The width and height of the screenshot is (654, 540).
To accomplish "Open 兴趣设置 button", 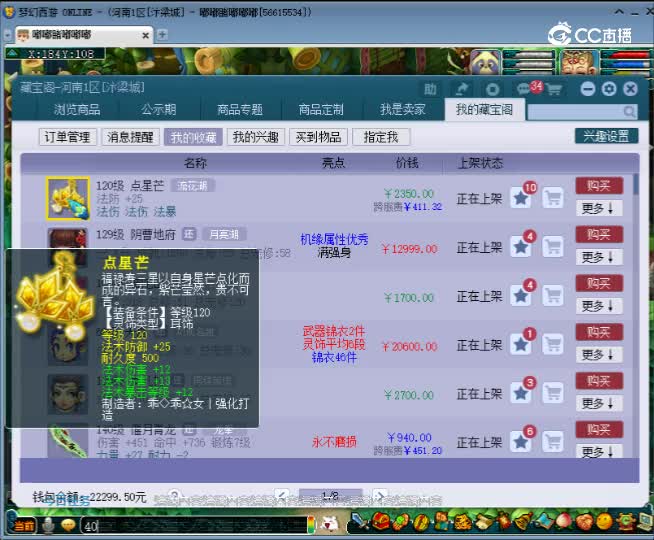I will [x=606, y=136].
